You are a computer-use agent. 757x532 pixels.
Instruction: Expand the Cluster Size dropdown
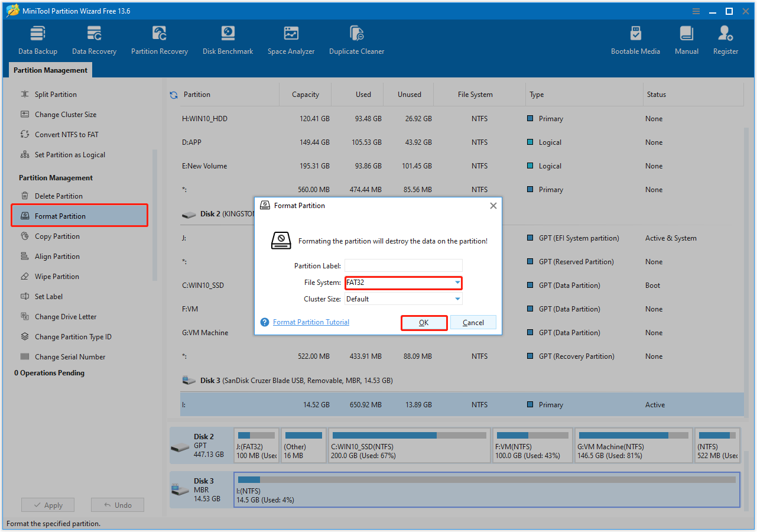[404, 299]
